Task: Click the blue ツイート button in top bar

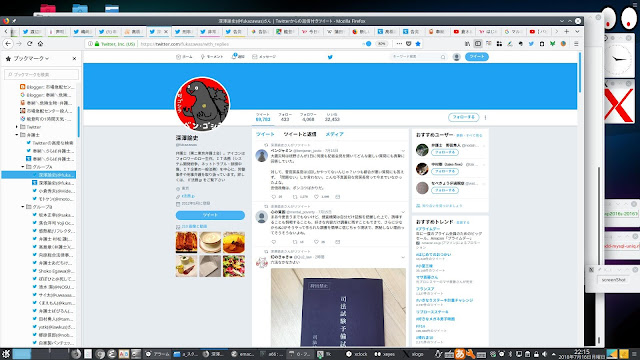Action: click(476, 57)
